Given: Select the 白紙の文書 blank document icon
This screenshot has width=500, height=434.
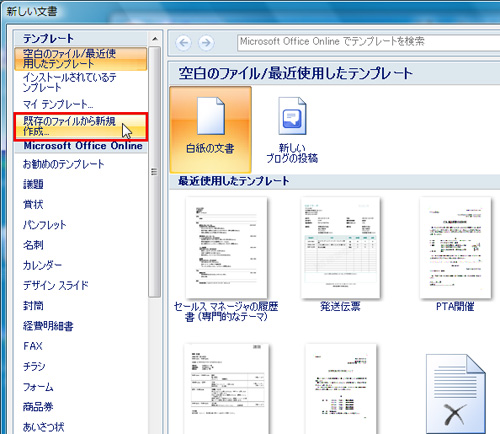Looking at the screenshot, I should pyautogui.click(x=210, y=129).
